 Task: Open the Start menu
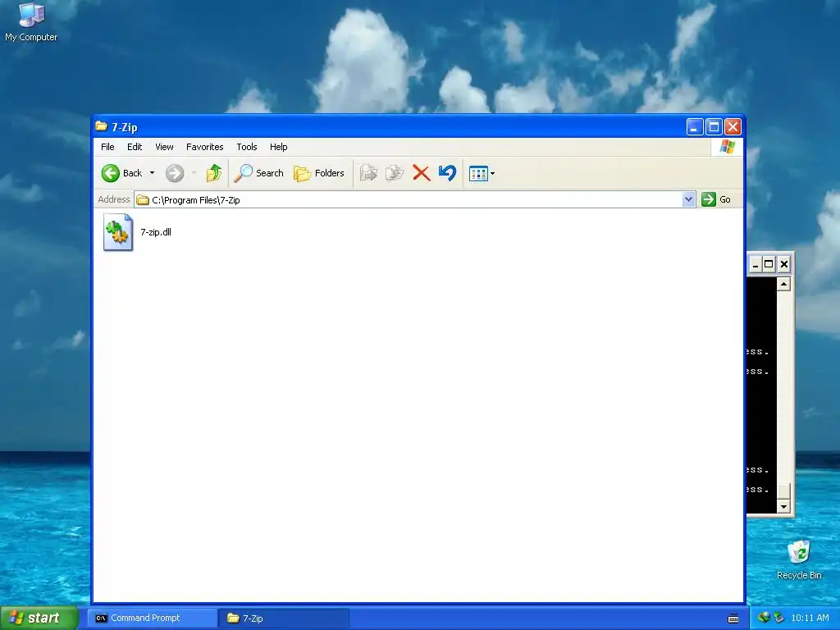[39, 618]
